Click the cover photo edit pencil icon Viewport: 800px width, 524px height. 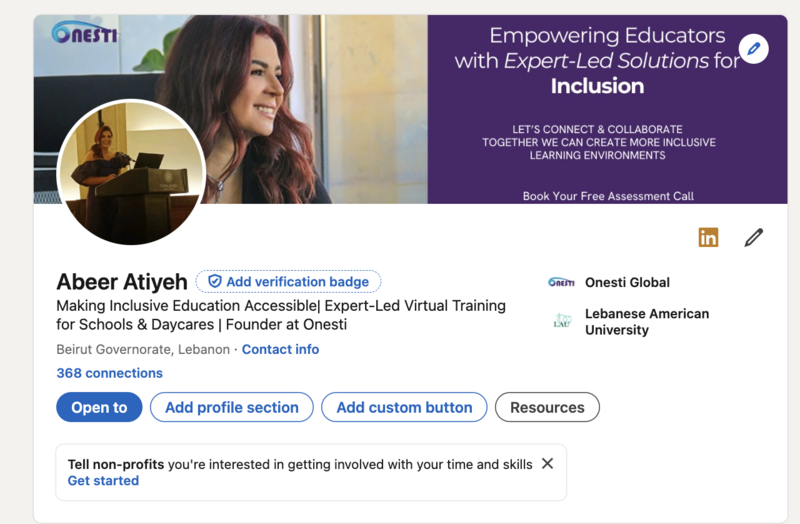pos(754,49)
